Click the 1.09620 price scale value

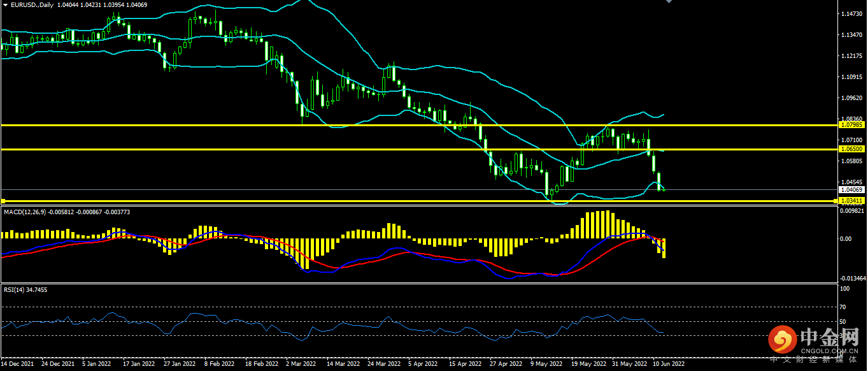(853, 98)
